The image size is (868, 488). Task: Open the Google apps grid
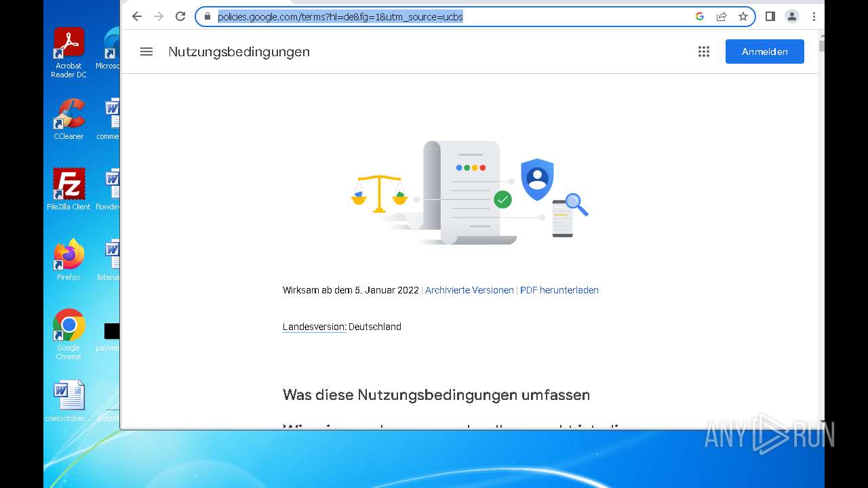pyautogui.click(x=704, y=52)
